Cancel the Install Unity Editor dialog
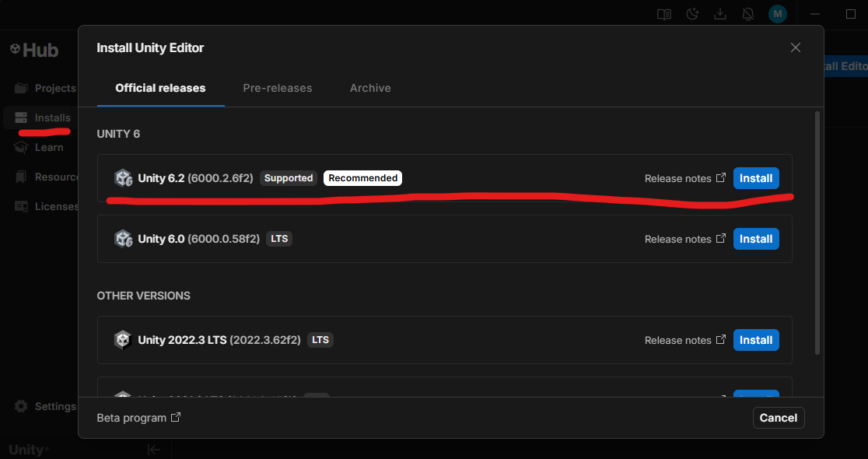 click(x=778, y=418)
